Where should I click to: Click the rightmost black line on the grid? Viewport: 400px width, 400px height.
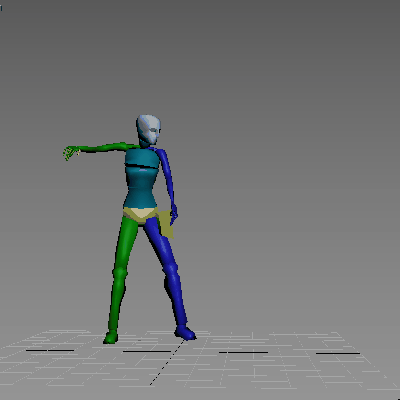coord(338,353)
